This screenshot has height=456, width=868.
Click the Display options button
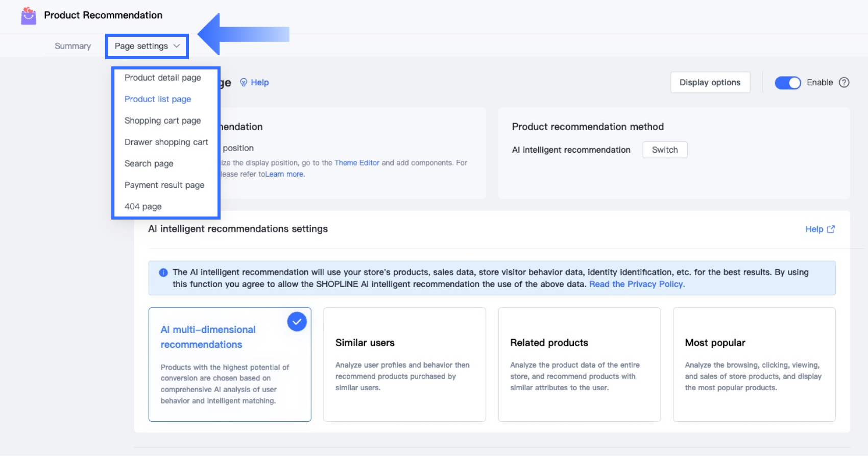point(710,82)
